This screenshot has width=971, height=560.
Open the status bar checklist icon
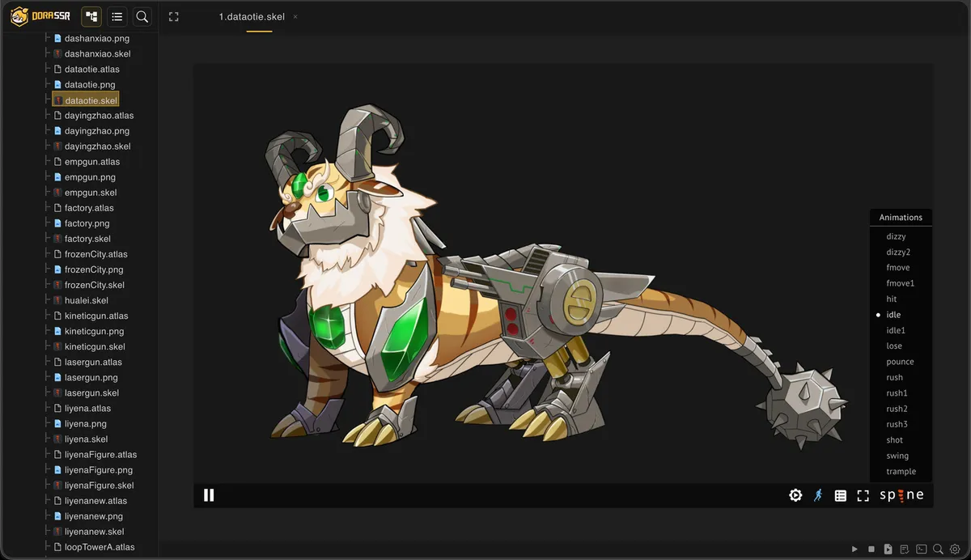coord(905,549)
